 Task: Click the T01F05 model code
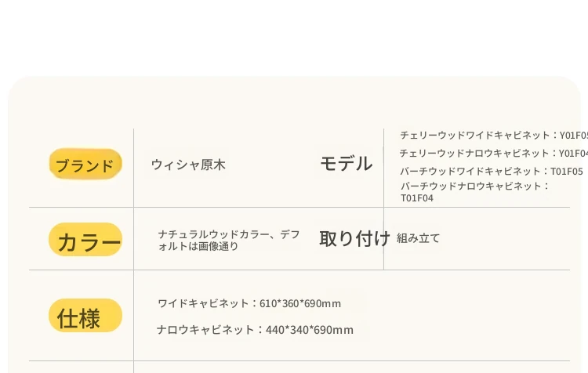point(567,172)
